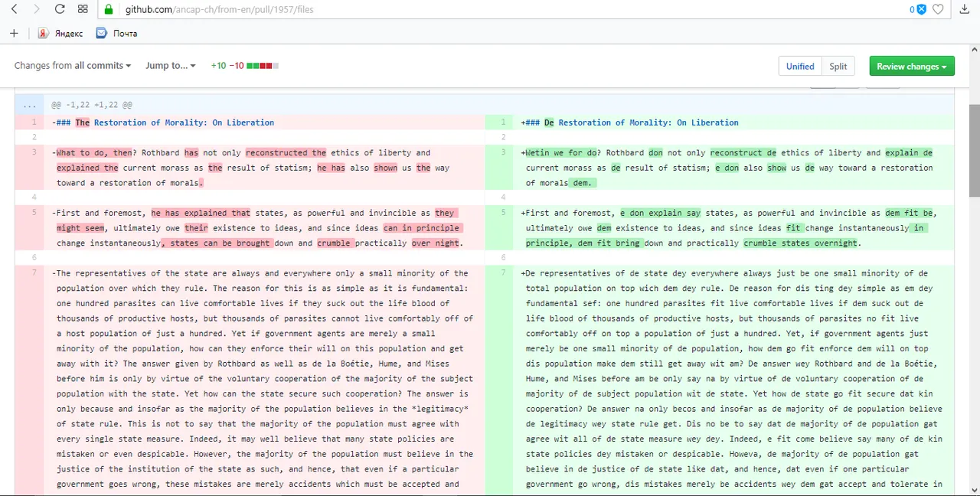Image resolution: width=980 pixels, height=496 pixels.
Task: Click removed phrase 'he has explained that'
Action: (x=201, y=213)
